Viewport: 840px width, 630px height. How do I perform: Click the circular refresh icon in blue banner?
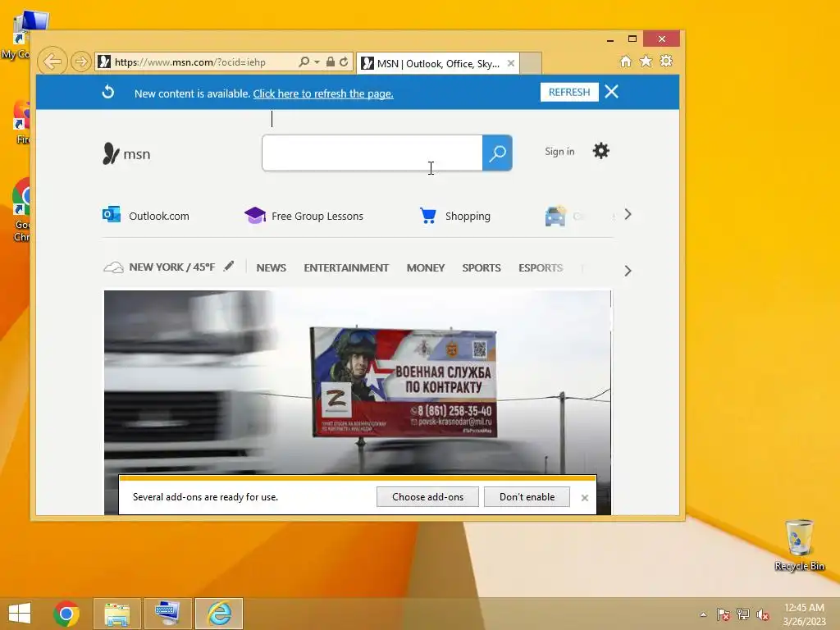coord(108,92)
